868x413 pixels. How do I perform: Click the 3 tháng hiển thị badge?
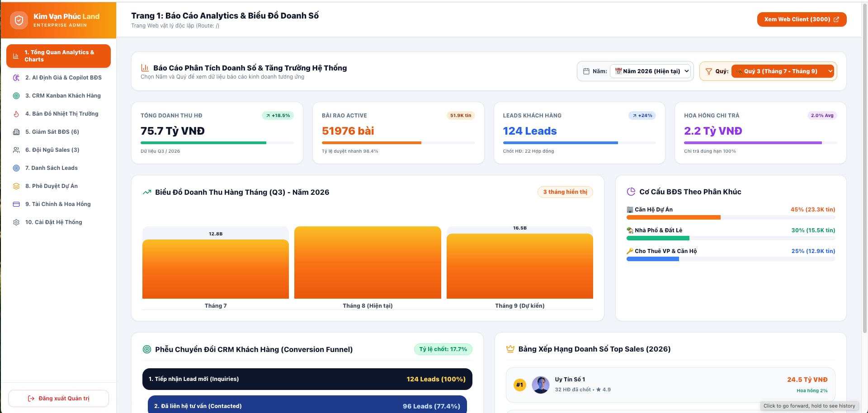tap(565, 192)
